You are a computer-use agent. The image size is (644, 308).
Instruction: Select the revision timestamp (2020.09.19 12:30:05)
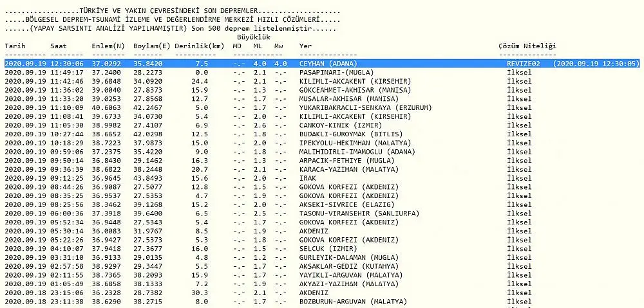click(x=596, y=64)
